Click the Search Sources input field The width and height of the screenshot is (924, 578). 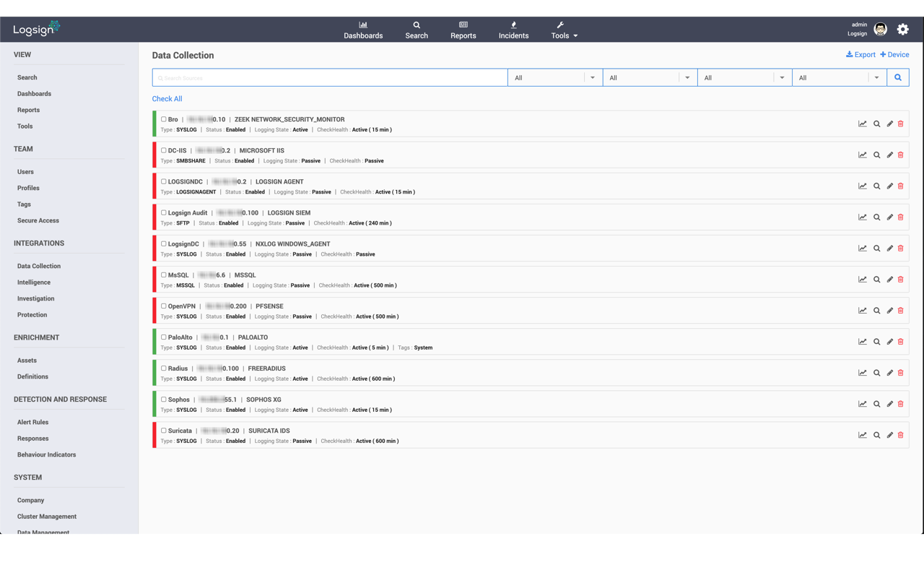330,77
